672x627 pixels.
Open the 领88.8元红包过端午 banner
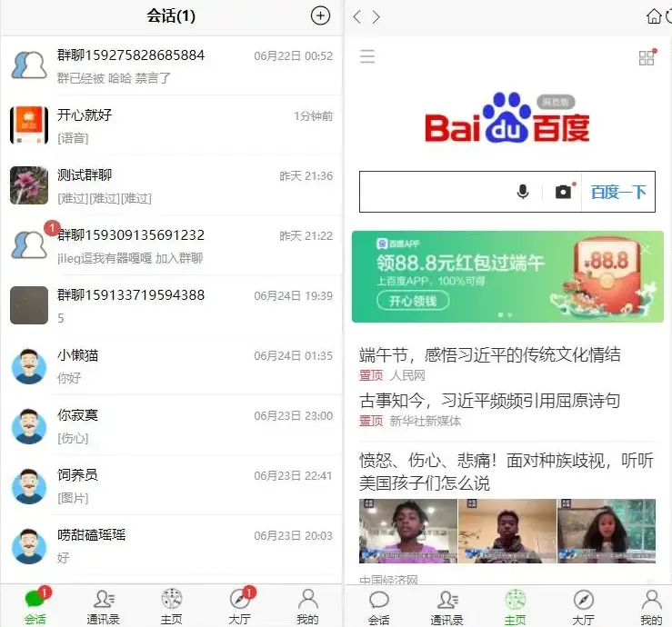tap(507, 276)
